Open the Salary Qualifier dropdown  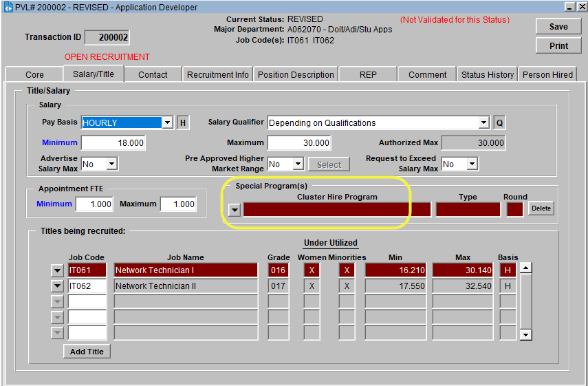click(483, 122)
